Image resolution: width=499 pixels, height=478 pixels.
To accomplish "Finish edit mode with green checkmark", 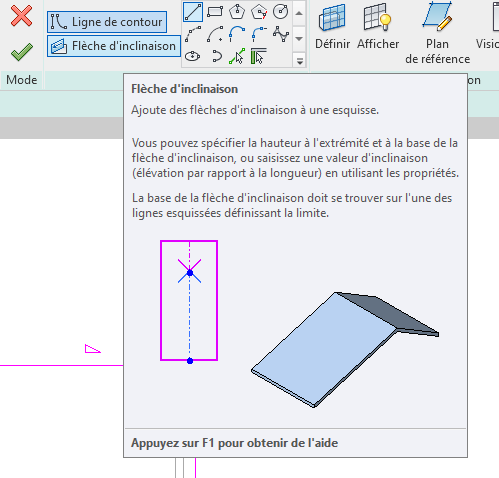I will (21, 52).
